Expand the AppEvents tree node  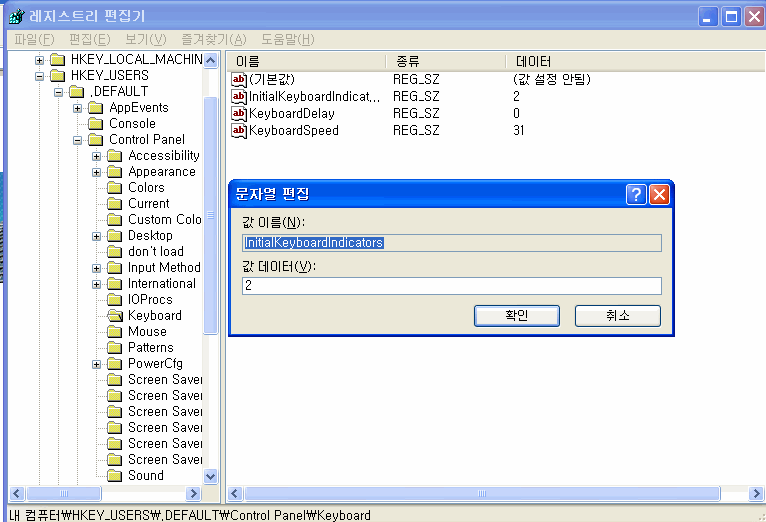point(78,108)
